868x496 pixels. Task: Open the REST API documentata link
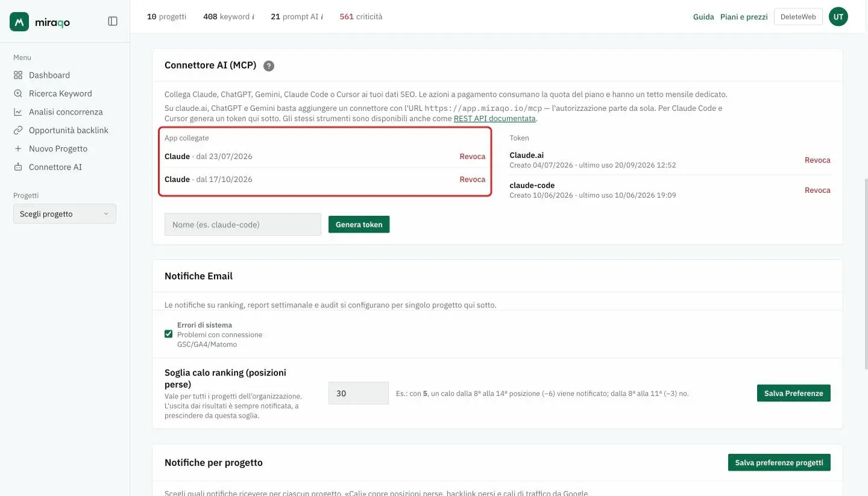coord(495,119)
